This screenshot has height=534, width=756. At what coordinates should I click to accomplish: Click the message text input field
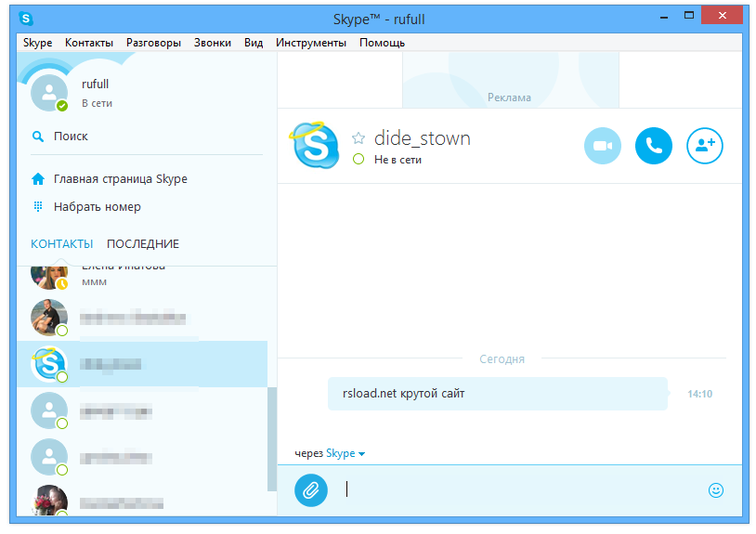tap(521, 490)
